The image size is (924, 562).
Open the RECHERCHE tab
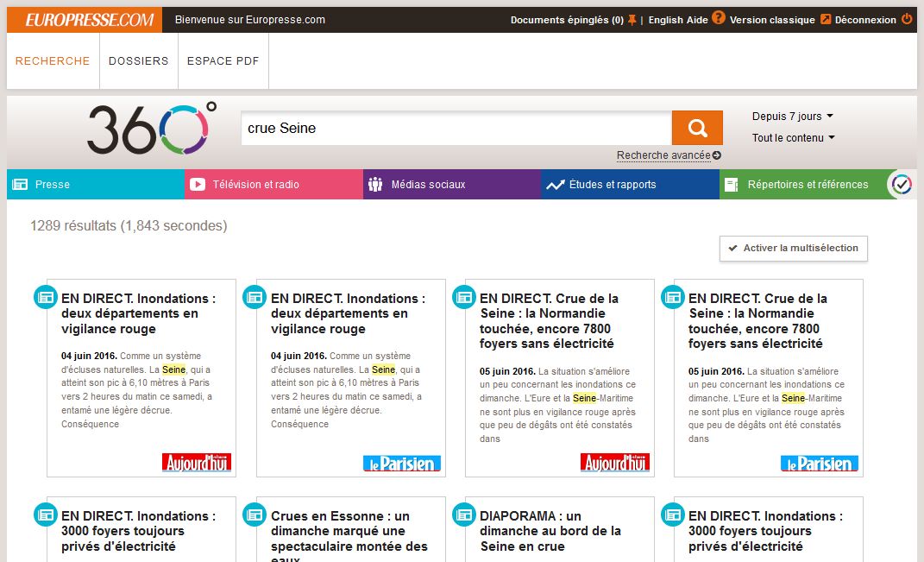[x=53, y=60]
